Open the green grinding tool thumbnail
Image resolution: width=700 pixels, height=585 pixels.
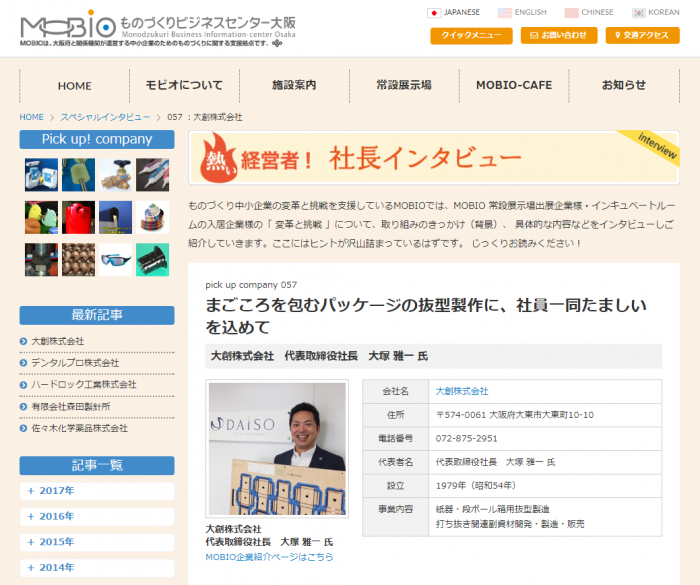[79, 175]
